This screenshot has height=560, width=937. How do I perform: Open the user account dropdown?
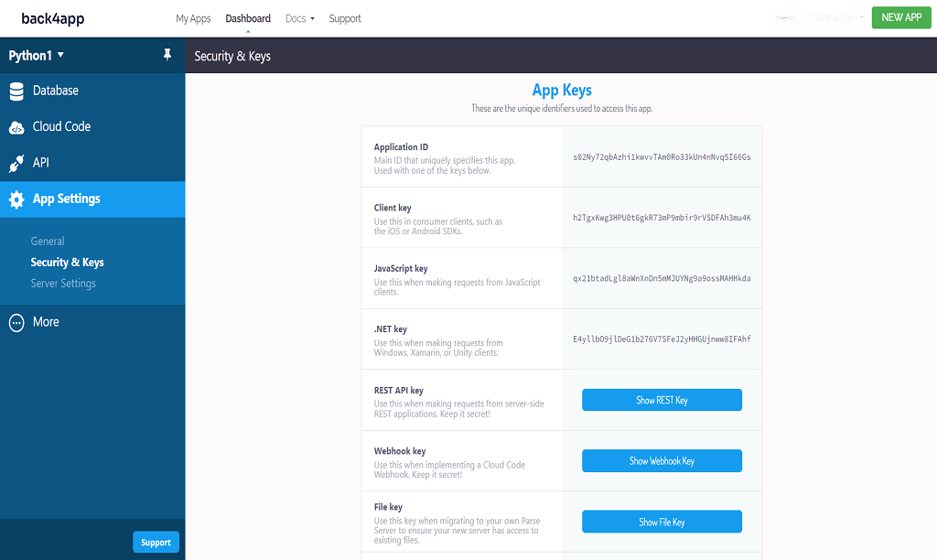pyautogui.click(x=819, y=18)
